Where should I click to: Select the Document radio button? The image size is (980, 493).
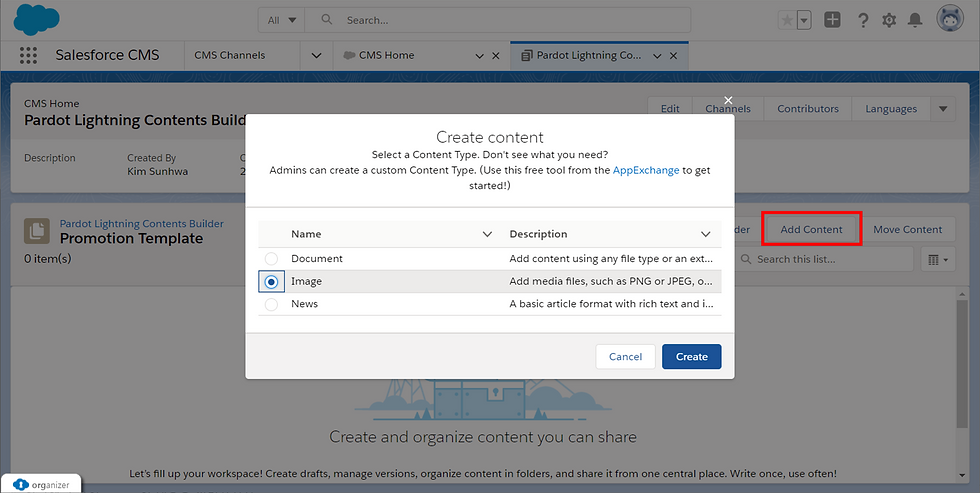[271, 258]
